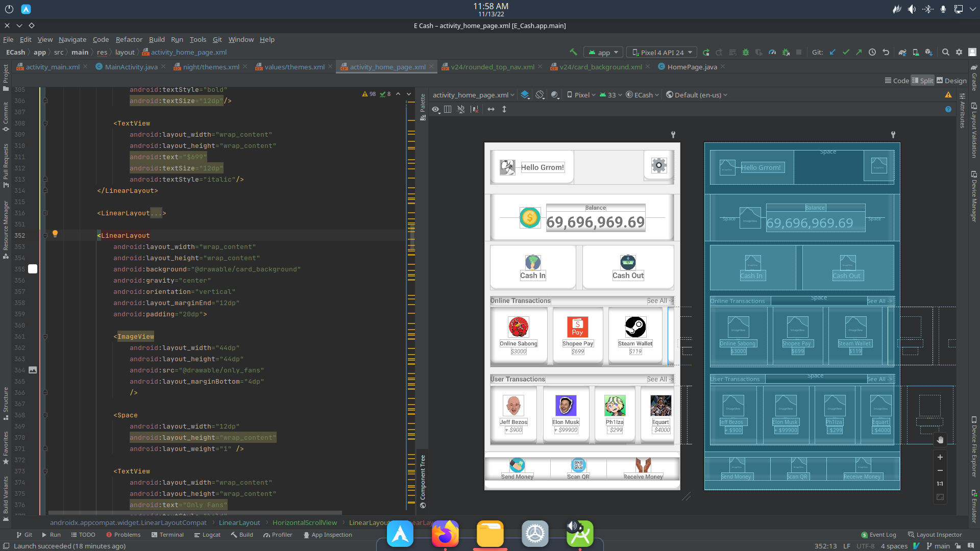This screenshot has width=980, height=551.
Task: Click the orientation for preview icon
Action: click(x=540, y=95)
